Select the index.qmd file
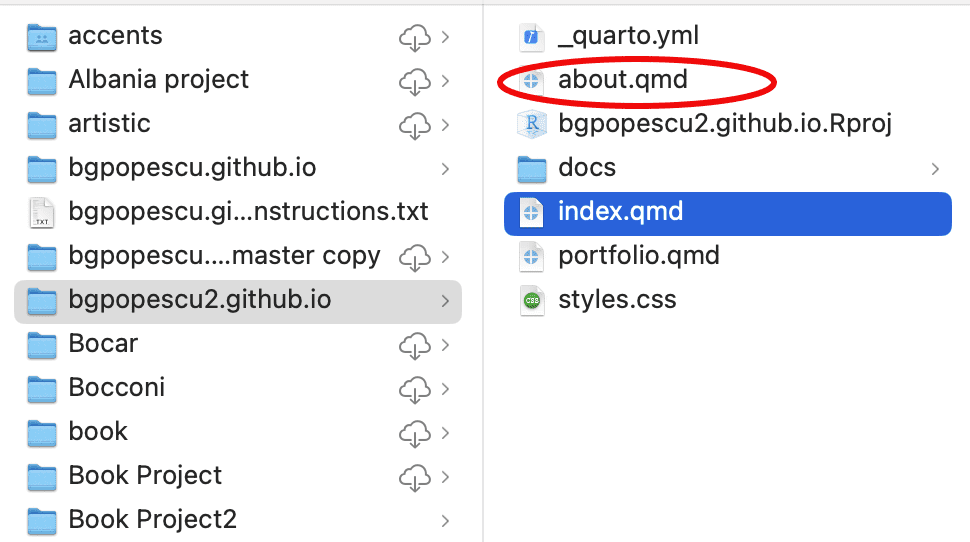The height and width of the screenshot is (542, 970). [620, 212]
